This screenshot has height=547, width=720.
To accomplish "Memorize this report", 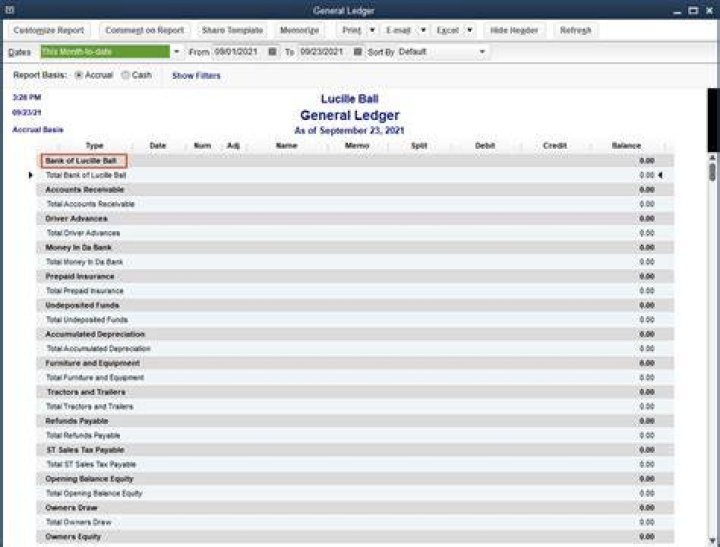I will 299,30.
